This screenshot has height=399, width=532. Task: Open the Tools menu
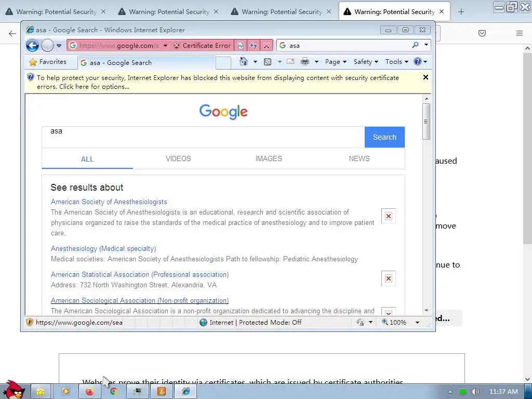point(396,62)
